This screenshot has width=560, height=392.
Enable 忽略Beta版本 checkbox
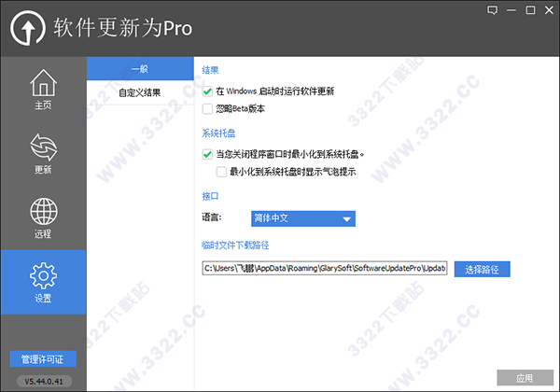(207, 108)
